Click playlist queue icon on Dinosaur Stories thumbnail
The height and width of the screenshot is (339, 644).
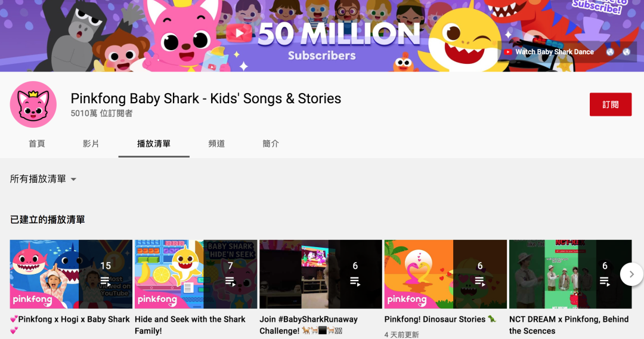[480, 281]
